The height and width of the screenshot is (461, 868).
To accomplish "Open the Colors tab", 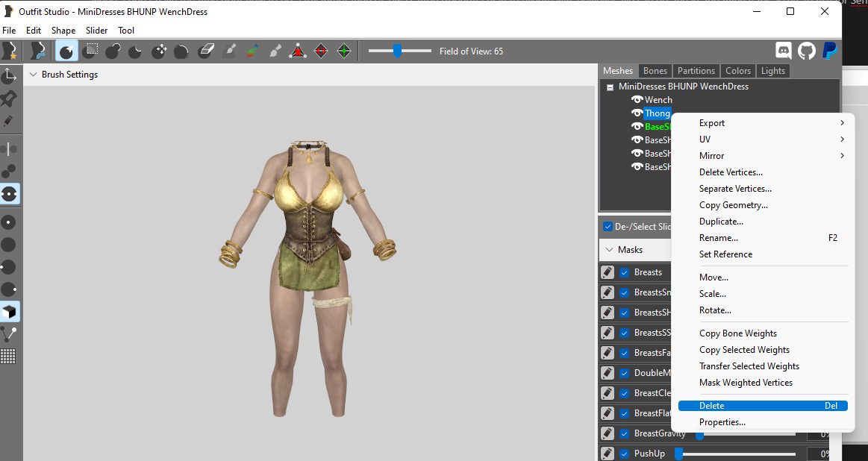I will coord(738,71).
